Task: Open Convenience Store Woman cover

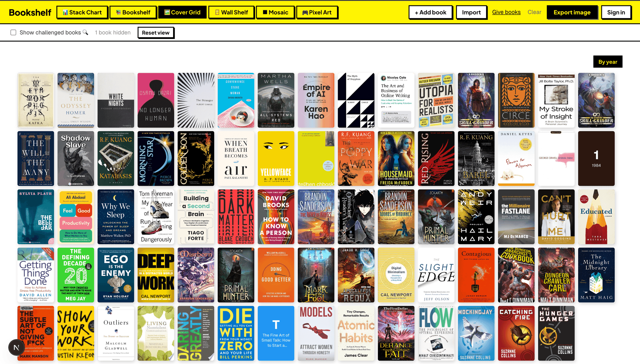Action: [x=236, y=100]
